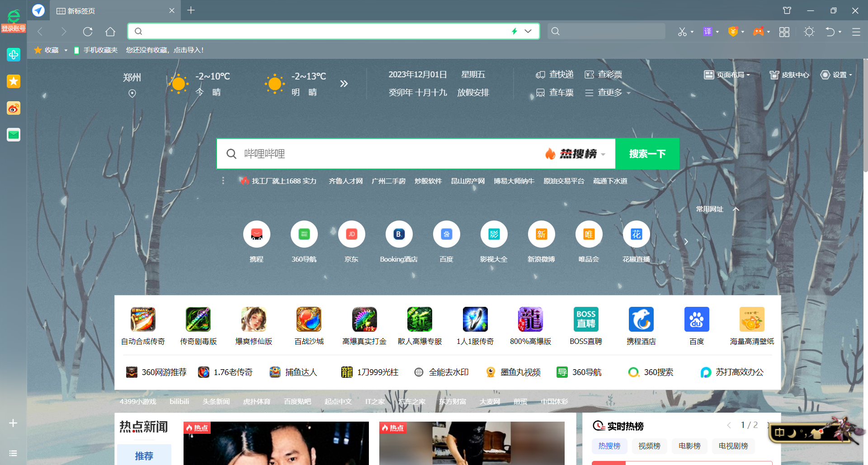Open the BOSS直聘 tile
The image size is (868, 465).
coord(586,326)
